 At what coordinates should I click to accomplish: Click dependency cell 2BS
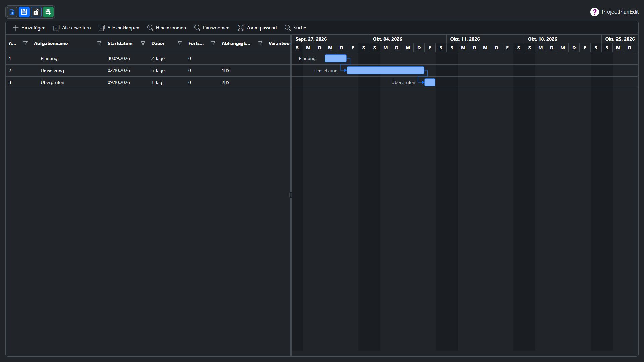225,82
